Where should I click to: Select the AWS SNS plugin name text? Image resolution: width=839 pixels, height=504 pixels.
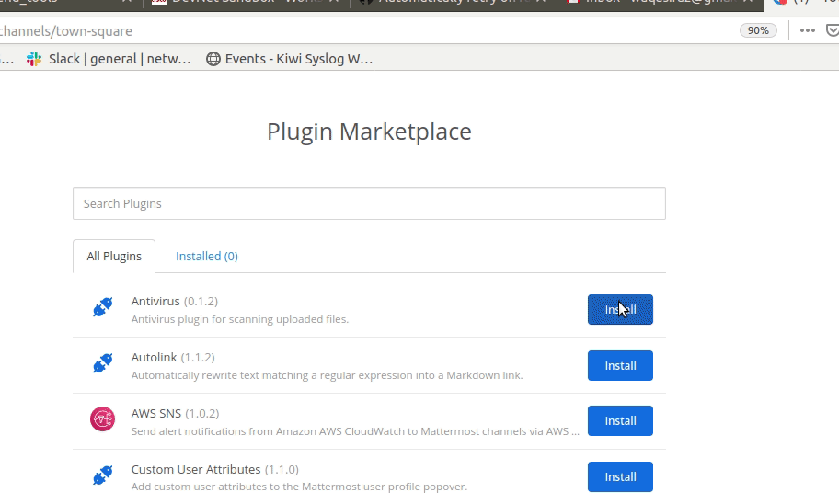click(x=156, y=414)
